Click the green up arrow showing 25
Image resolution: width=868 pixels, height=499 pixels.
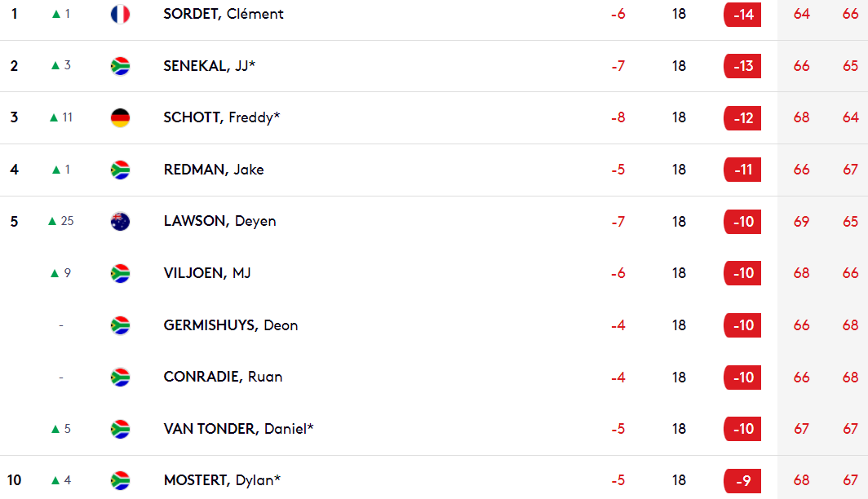(52, 221)
